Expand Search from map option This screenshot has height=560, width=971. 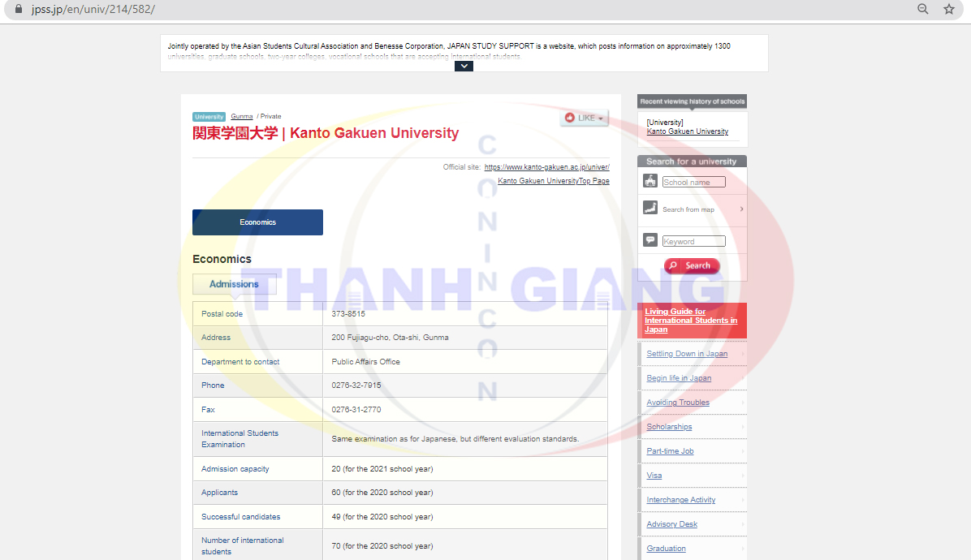741,209
